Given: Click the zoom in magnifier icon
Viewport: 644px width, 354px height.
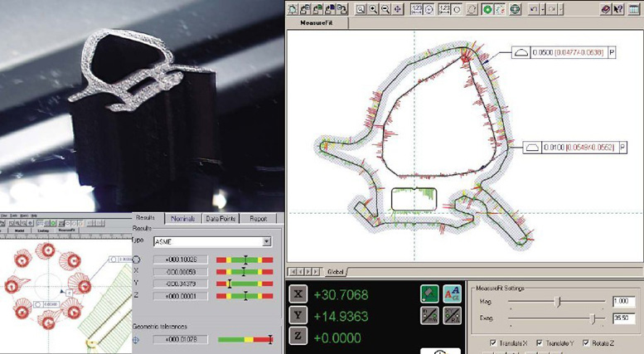Looking at the screenshot, I should (375, 9).
